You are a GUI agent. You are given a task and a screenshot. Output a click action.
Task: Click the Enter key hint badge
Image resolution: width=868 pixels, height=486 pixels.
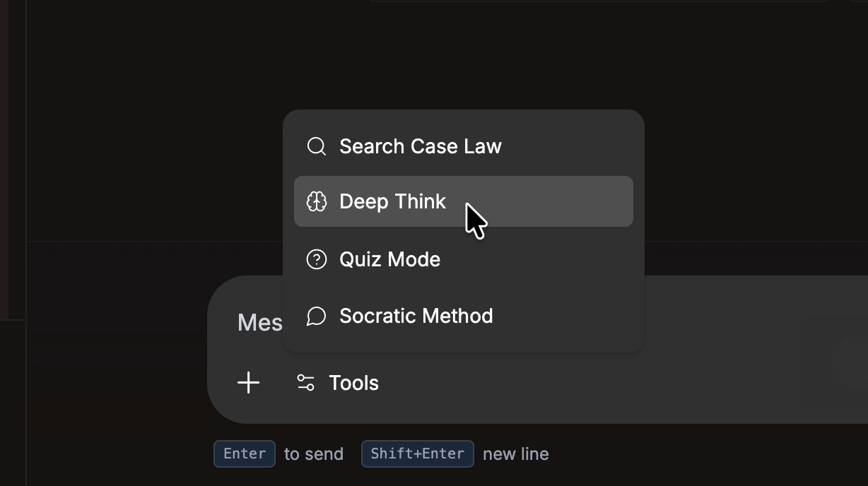(245, 454)
